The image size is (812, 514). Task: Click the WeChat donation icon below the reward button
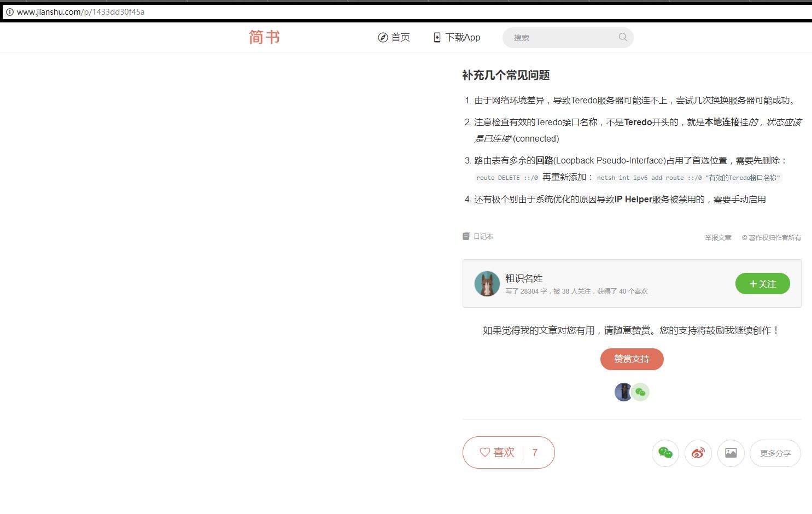tap(640, 392)
